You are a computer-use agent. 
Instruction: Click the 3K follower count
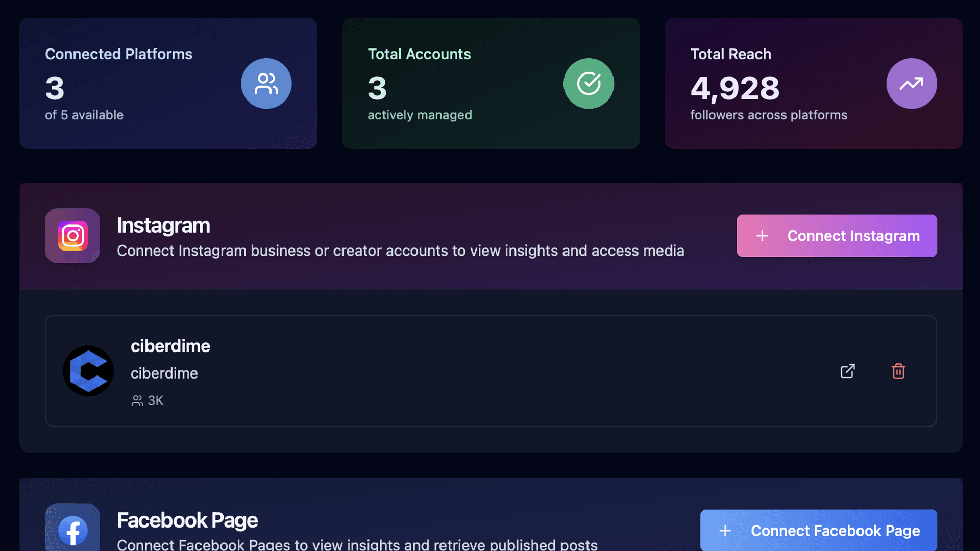pos(155,400)
